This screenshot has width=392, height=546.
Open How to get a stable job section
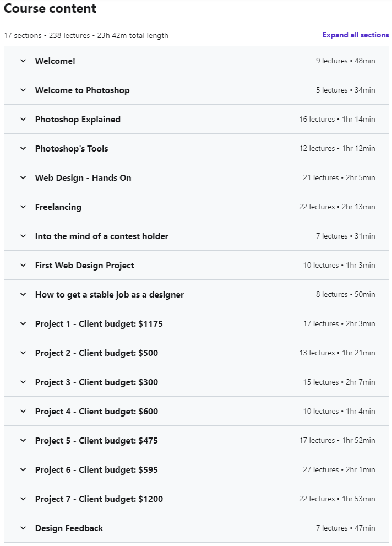(x=110, y=295)
